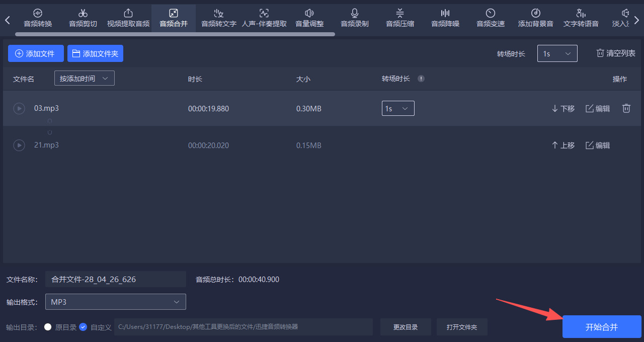644x342 pixels.
Task: Open the 人声-伴奏提取 tool
Action: click(x=264, y=18)
